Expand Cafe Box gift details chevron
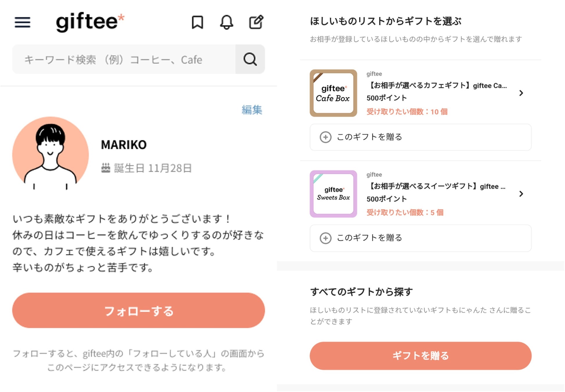The width and height of the screenshot is (565, 392). (521, 93)
